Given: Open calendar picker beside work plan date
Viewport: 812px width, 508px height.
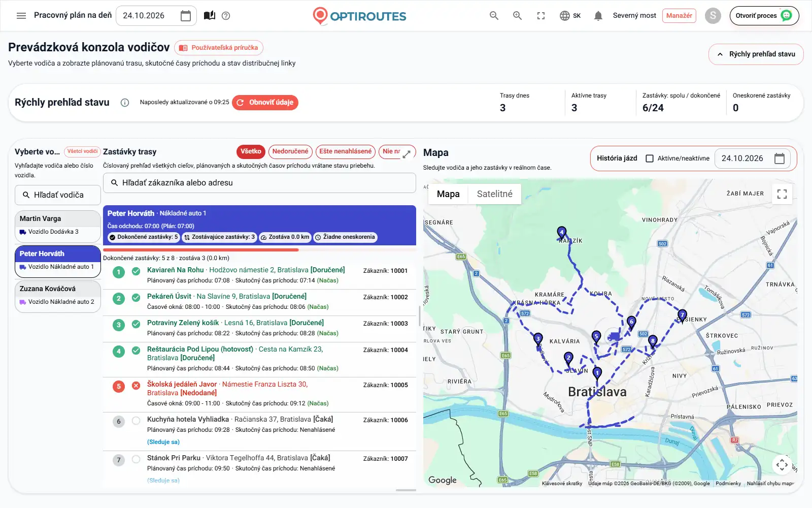Looking at the screenshot, I should tap(186, 16).
